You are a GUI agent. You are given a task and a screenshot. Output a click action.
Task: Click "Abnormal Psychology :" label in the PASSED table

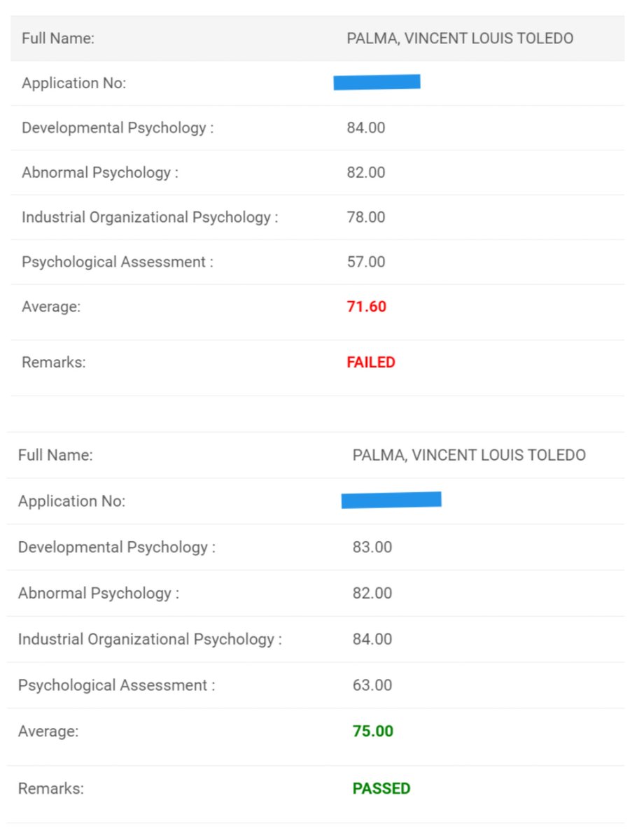click(x=99, y=594)
